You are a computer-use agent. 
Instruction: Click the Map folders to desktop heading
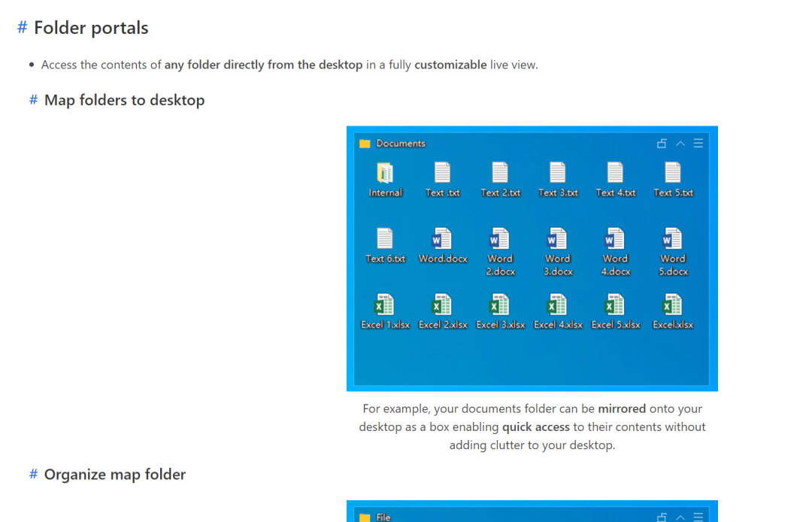tap(124, 100)
